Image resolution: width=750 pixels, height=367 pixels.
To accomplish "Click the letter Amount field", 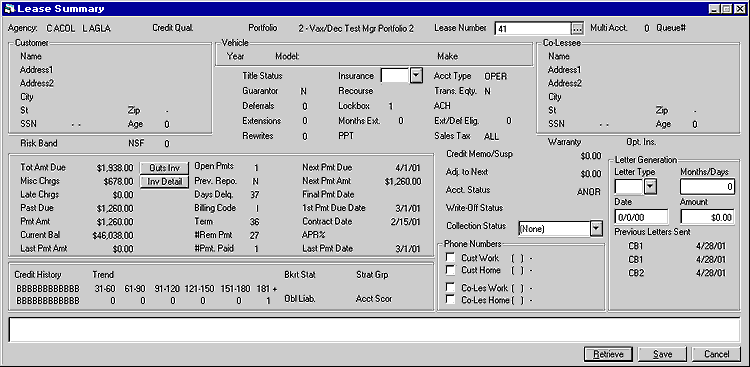I will pos(707,217).
